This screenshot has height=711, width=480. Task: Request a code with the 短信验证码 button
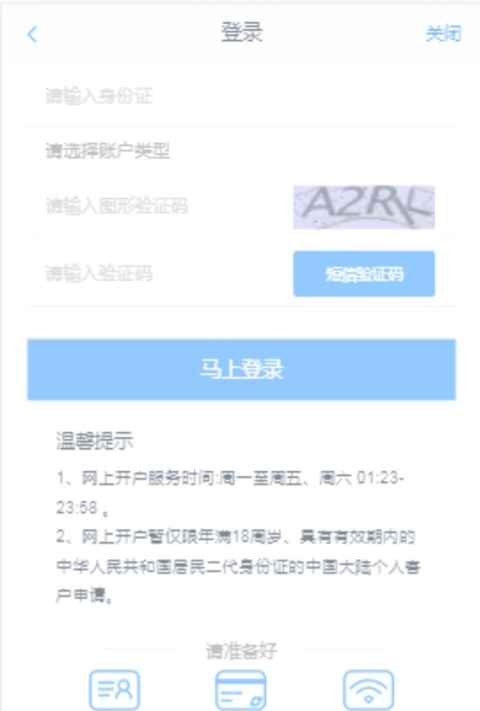tap(364, 274)
